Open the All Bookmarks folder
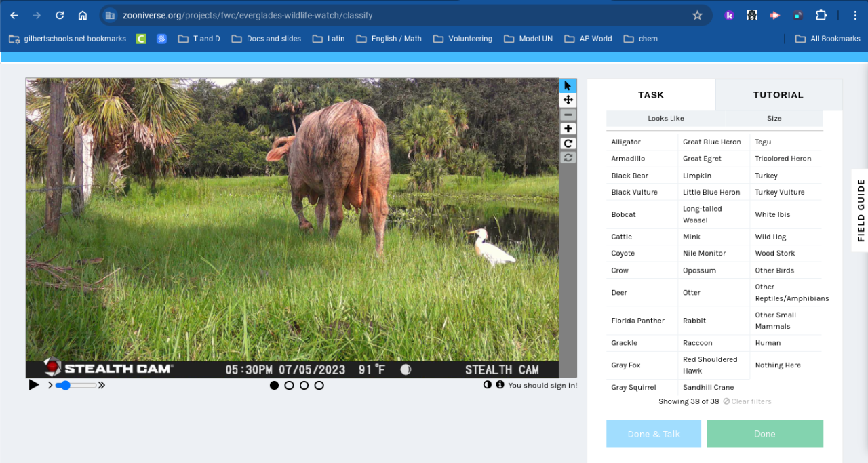 click(827, 39)
